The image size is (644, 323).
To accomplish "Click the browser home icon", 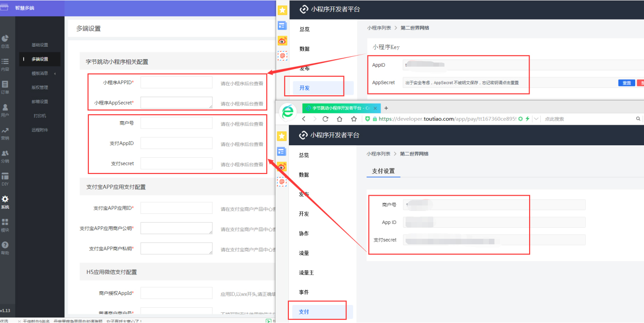I will coord(340,119).
